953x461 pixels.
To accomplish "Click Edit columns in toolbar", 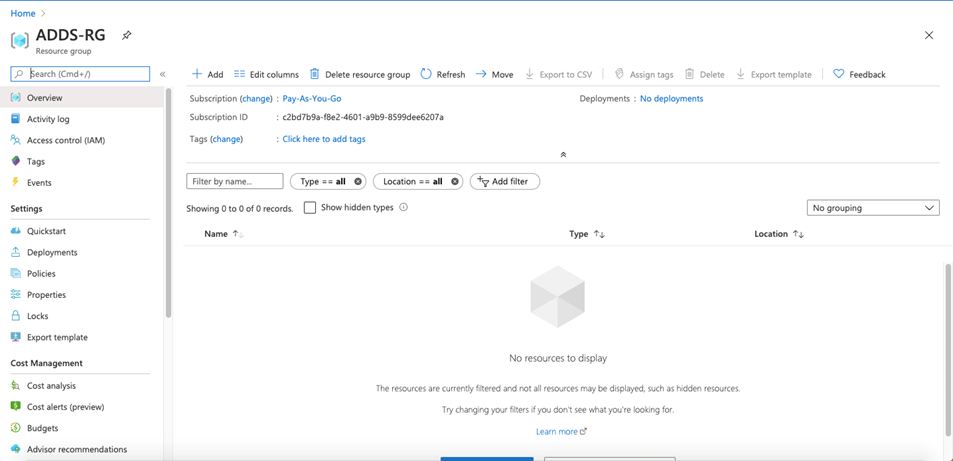I will click(x=266, y=74).
